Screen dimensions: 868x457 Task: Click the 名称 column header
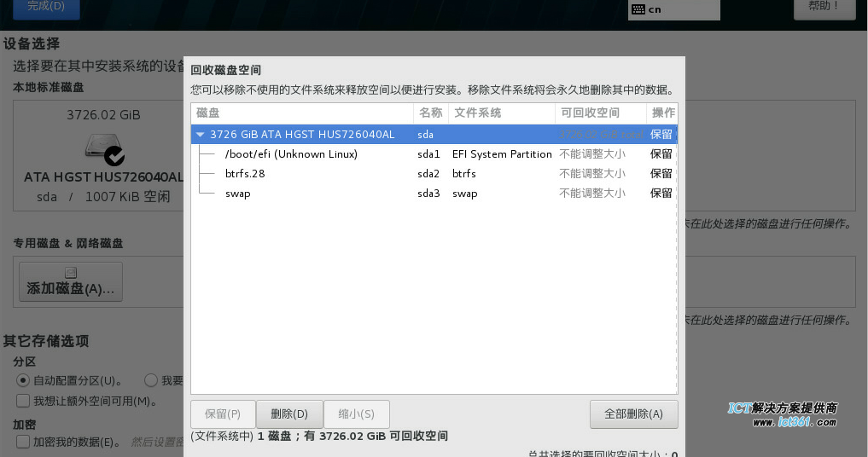click(431, 113)
